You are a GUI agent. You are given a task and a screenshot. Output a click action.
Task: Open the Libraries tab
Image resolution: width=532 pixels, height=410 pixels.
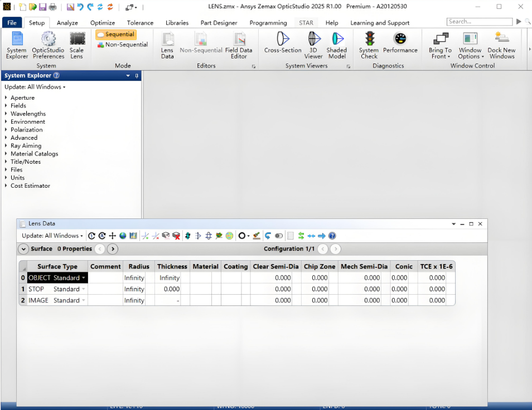pyautogui.click(x=177, y=23)
